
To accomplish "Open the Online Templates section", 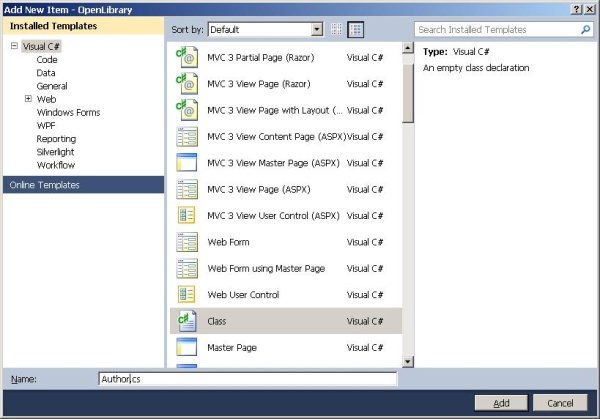I will pyautogui.click(x=83, y=185).
